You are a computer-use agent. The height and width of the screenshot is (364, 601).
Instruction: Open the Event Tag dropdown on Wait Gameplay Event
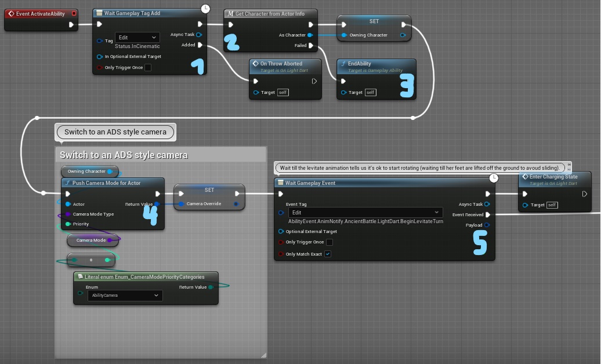coord(364,212)
